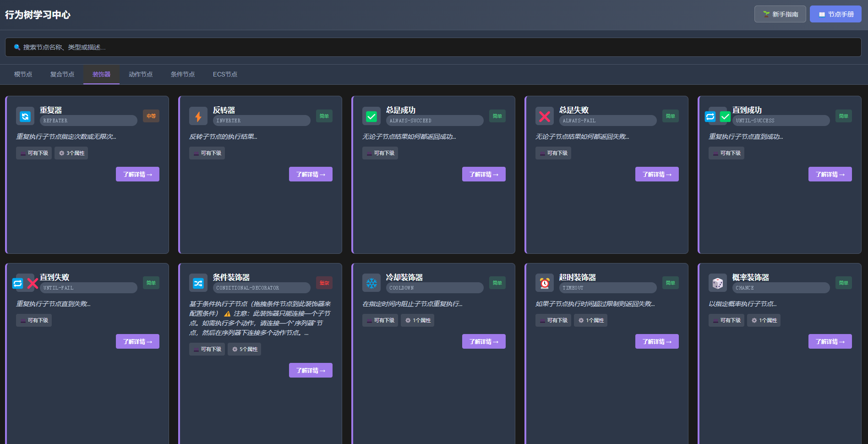Click the 条件装饰器 shuffle arrows icon
The image size is (868, 444).
point(198,284)
